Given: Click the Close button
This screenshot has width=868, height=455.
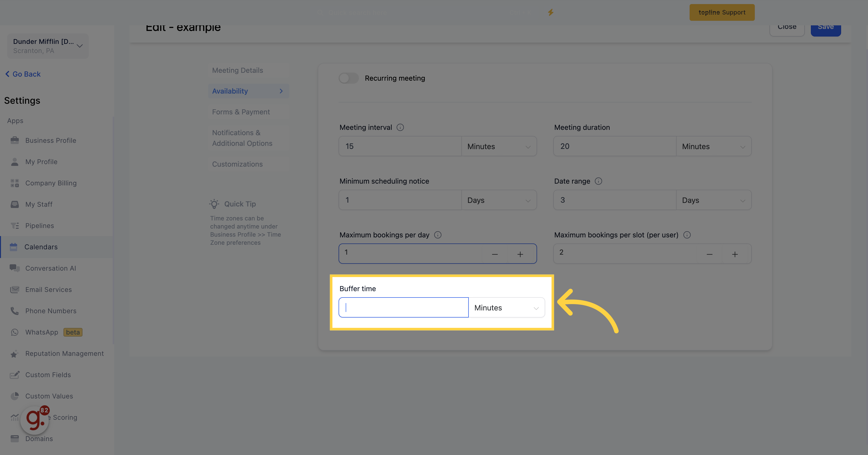Looking at the screenshot, I should [x=787, y=26].
